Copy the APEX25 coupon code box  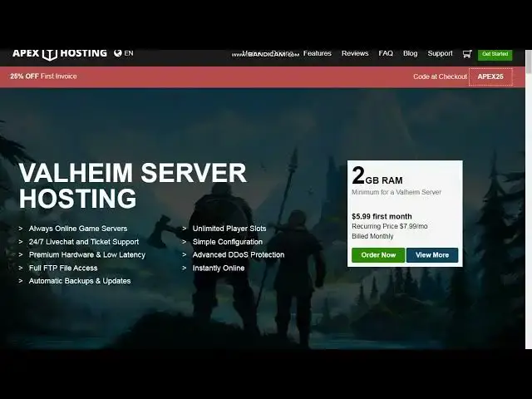coord(490,76)
